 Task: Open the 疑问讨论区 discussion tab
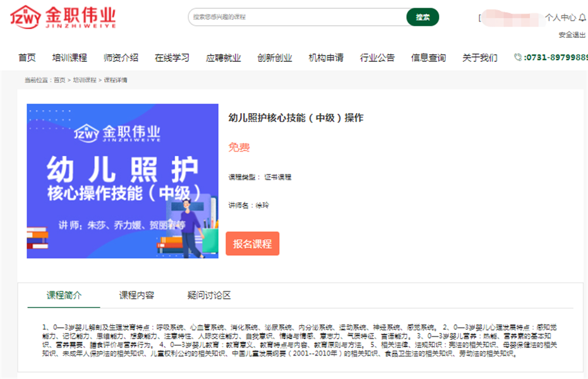209,295
